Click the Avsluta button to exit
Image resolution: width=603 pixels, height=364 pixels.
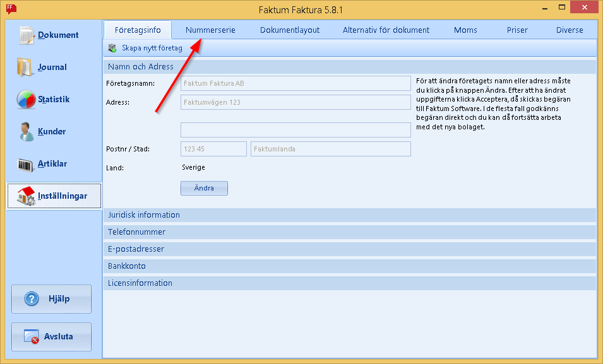point(52,337)
